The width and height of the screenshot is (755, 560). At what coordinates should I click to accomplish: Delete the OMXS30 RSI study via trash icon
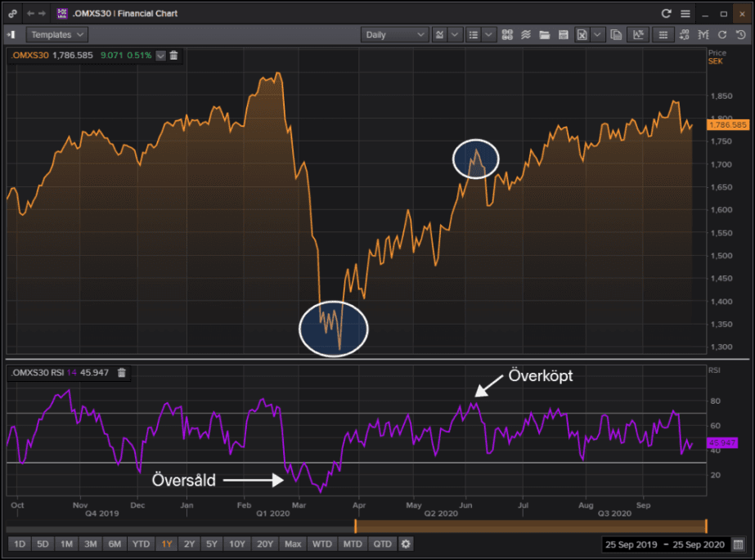coord(121,372)
